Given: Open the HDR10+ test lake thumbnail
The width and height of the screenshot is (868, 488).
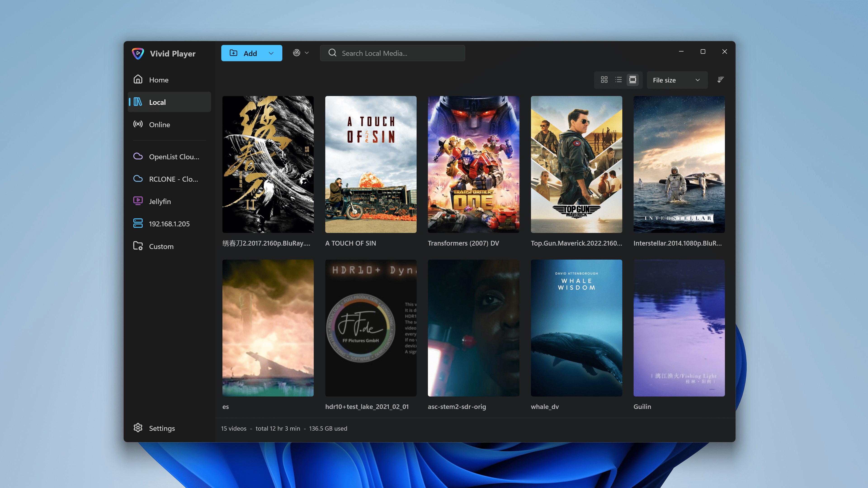Looking at the screenshot, I should (371, 328).
